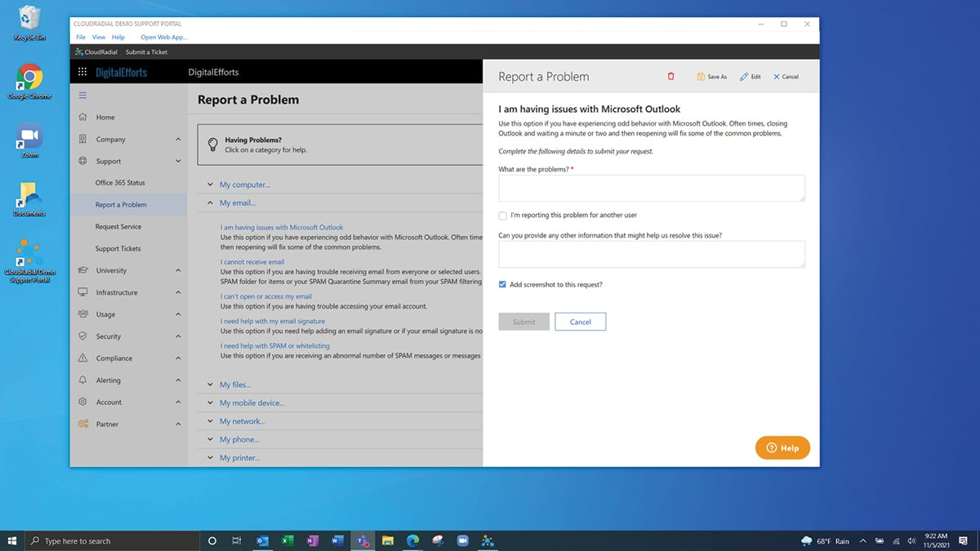Click the Submit button
This screenshot has width=980, height=551.
[524, 322]
